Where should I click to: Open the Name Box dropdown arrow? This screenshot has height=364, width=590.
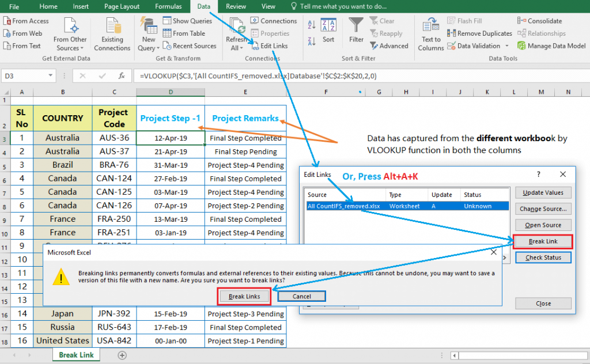tap(51, 75)
